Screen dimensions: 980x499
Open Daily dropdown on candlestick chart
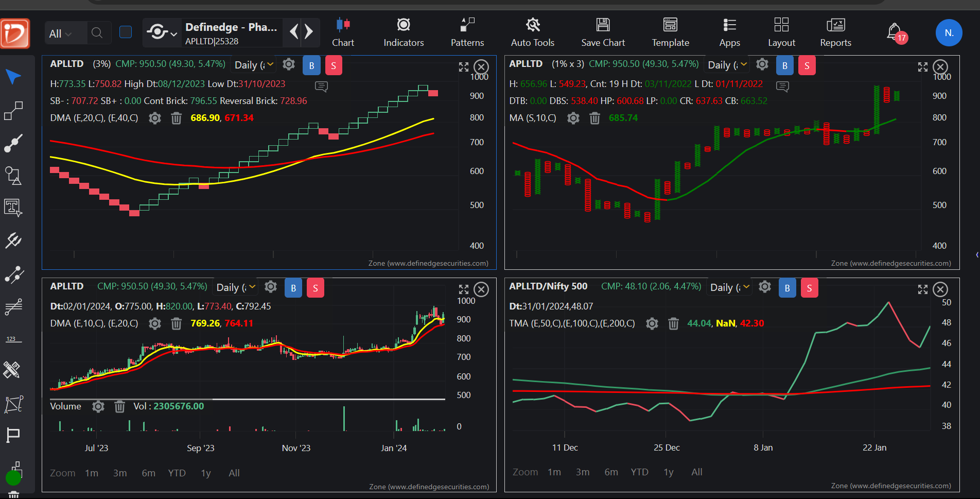click(x=236, y=287)
